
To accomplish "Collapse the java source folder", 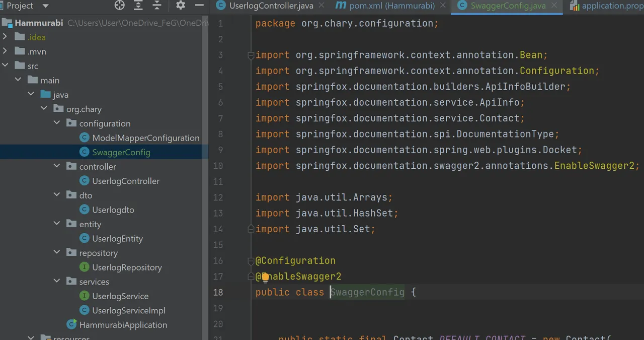I will pos(31,94).
